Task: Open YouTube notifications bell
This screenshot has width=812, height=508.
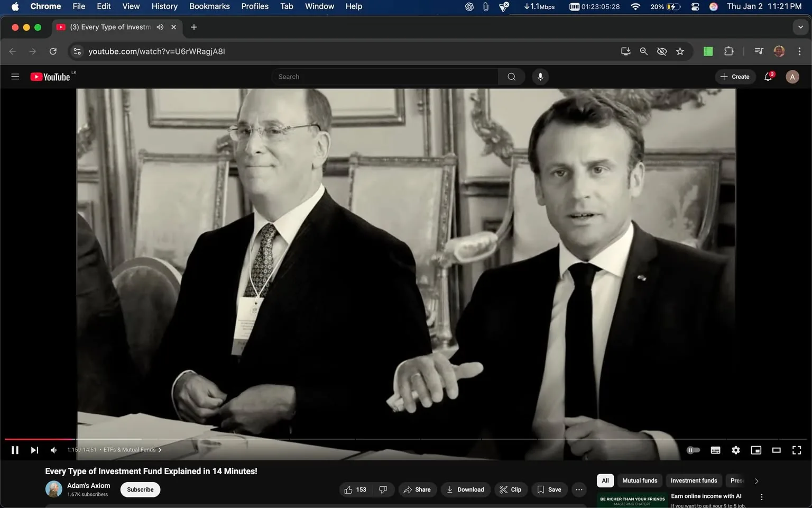Action: pyautogui.click(x=768, y=77)
